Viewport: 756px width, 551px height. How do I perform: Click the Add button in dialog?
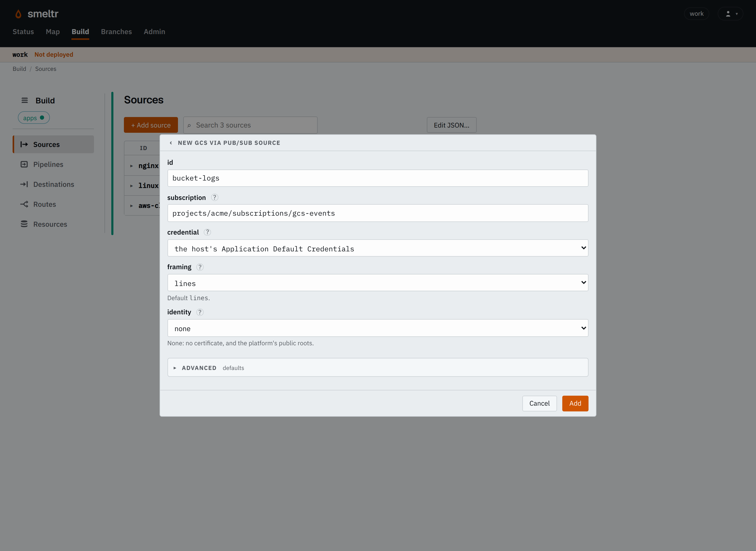(x=575, y=404)
